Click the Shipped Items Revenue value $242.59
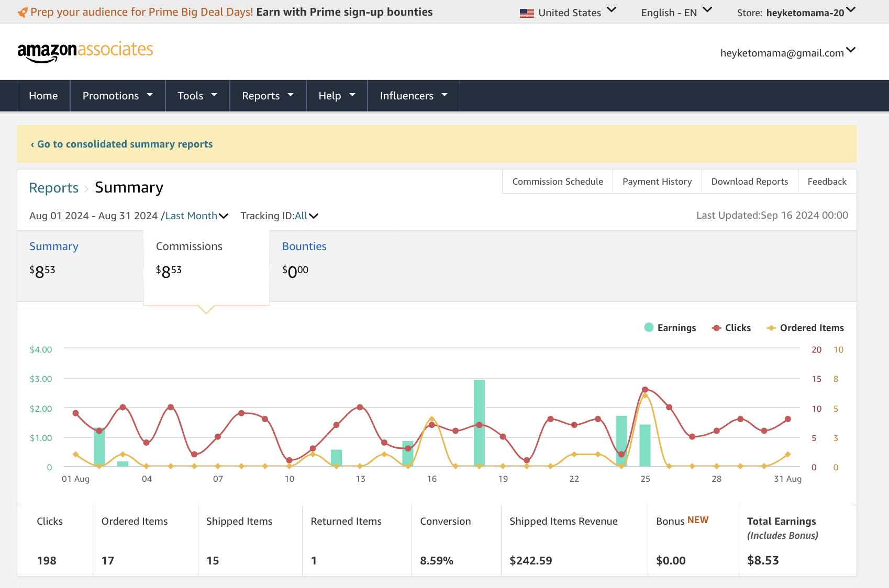The width and height of the screenshot is (889, 588). pyautogui.click(x=531, y=561)
